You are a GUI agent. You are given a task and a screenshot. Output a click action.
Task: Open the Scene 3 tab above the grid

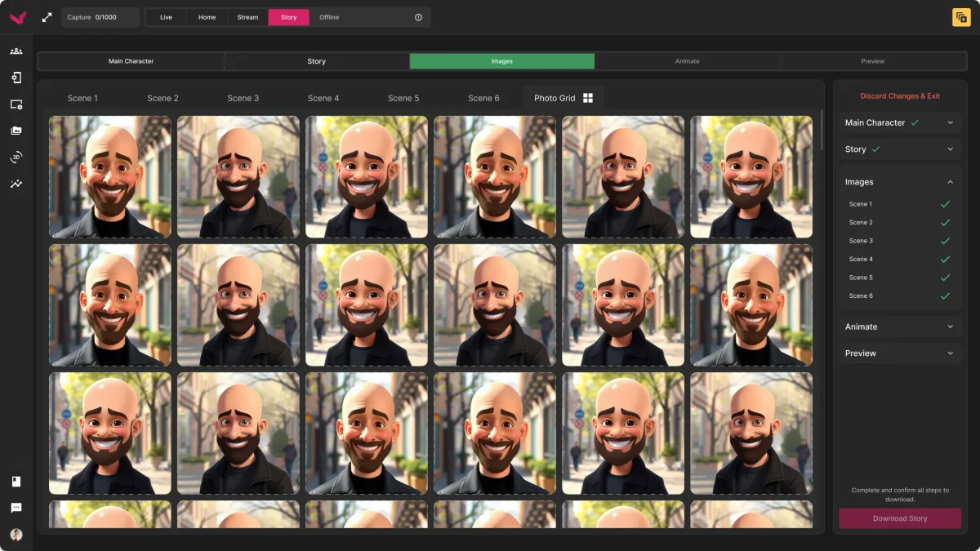243,98
